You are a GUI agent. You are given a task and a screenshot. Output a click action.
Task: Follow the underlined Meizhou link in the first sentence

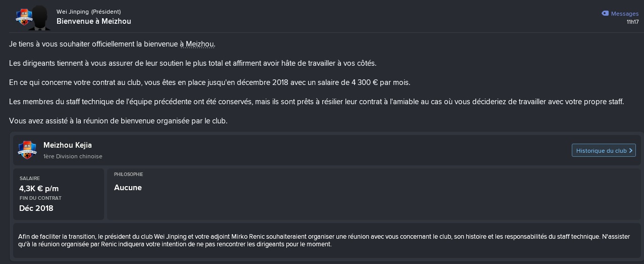(x=200, y=44)
